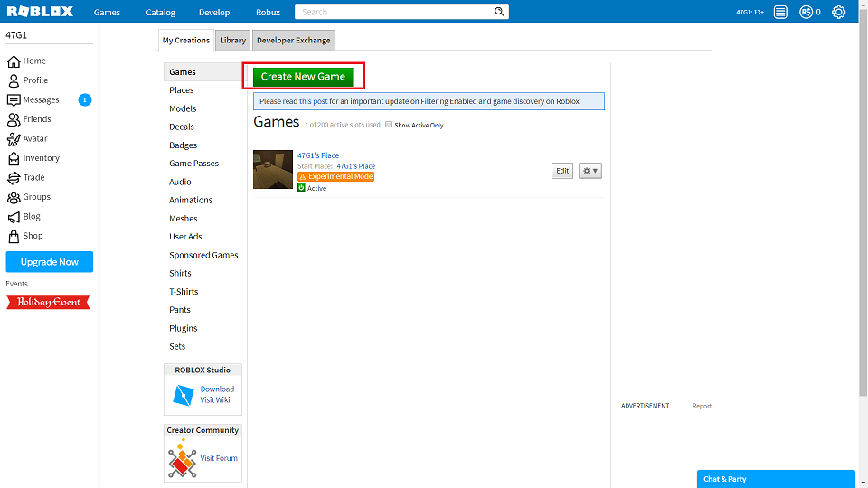This screenshot has height=488, width=868.
Task: Click inside the Search input field
Action: (395, 12)
